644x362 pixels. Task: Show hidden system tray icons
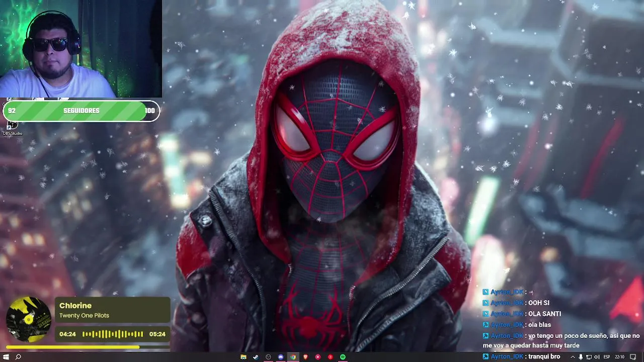tap(573, 357)
